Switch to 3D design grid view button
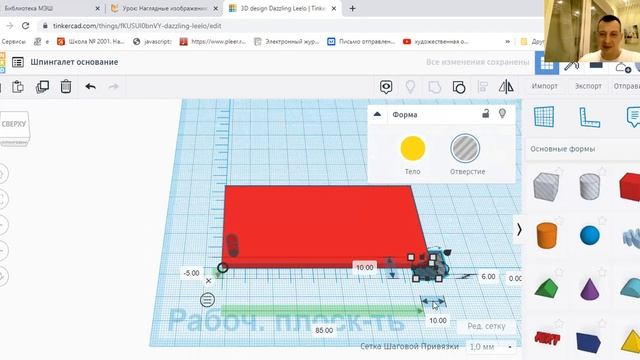Screen dimensions: 640x360 click(547, 64)
